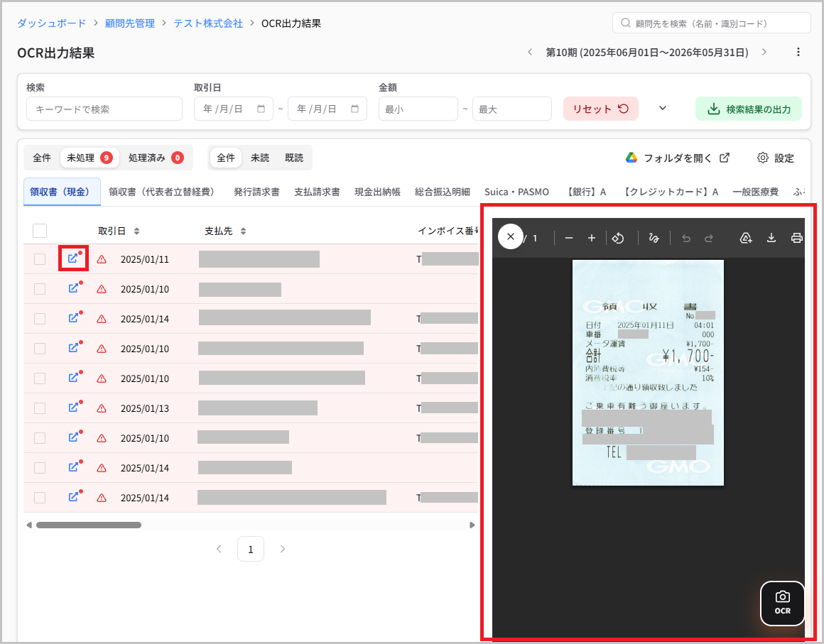Focus the 顧問先を検索 search box

point(712,23)
